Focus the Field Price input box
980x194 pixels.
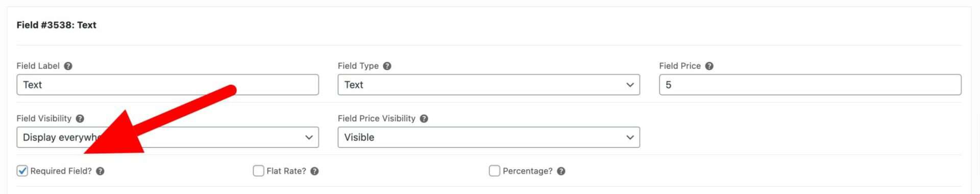pos(810,85)
